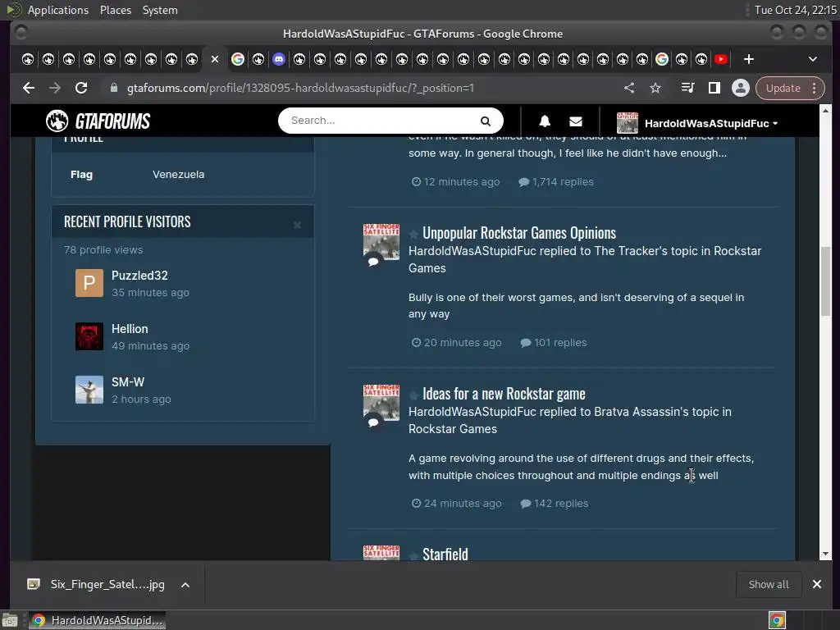The width and height of the screenshot is (840, 630).
Task: Open notifications bell icon
Action: [545, 121]
